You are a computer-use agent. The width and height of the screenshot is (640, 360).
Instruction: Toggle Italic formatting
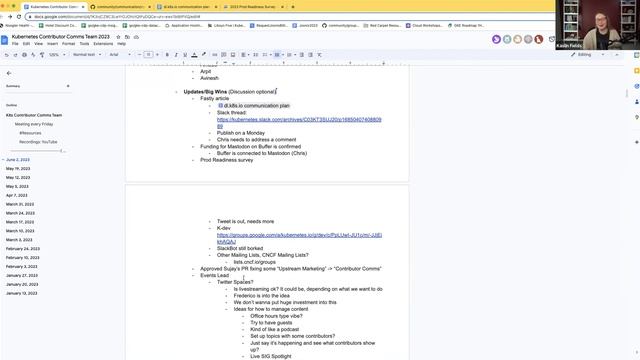176,55
